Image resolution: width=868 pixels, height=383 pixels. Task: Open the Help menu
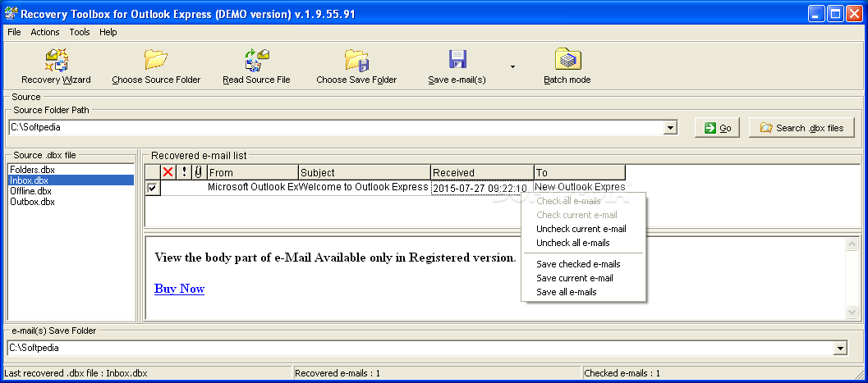(108, 32)
